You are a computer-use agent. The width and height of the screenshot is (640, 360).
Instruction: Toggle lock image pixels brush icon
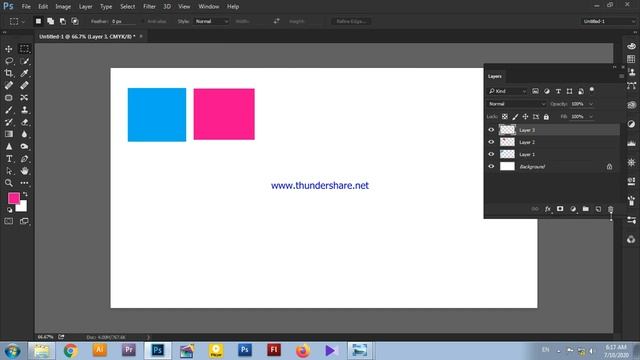(515, 117)
